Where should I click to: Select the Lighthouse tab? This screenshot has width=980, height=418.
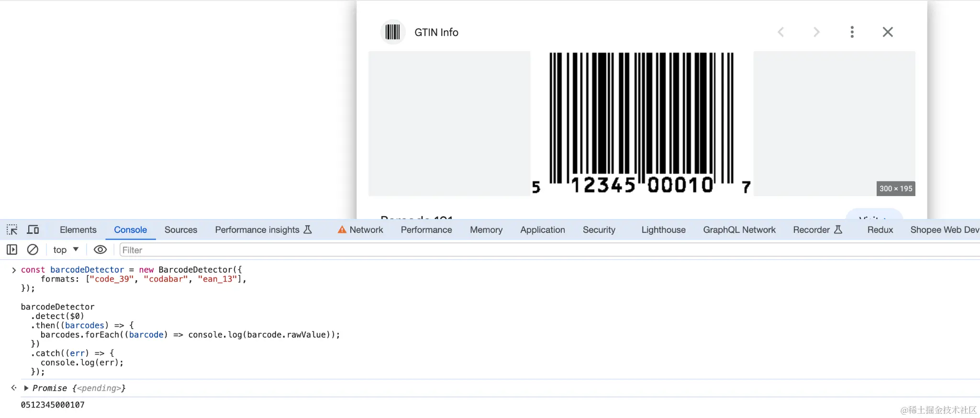[x=663, y=230]
